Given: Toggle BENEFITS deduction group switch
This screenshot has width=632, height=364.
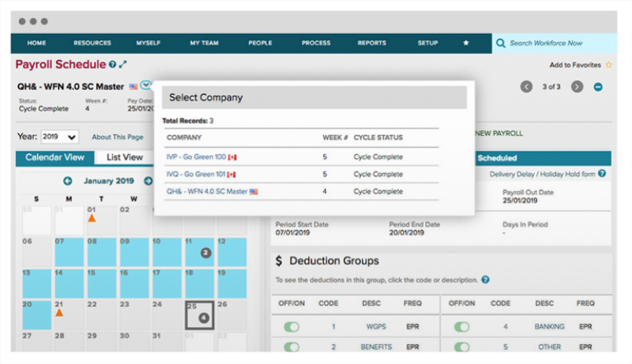Looking at the screenshot, I should (292, 347).
